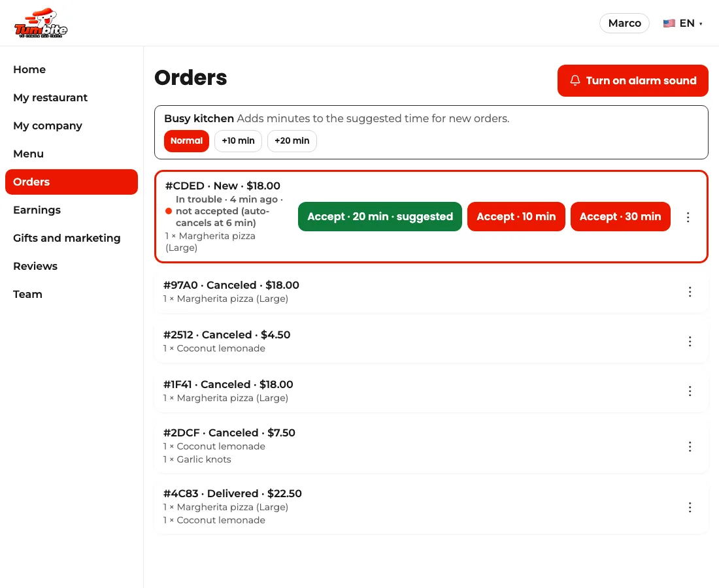The width and height of the screenshot is (719, 588).
Task: Open My restaurant page
Action: click(x=71, y=97)
